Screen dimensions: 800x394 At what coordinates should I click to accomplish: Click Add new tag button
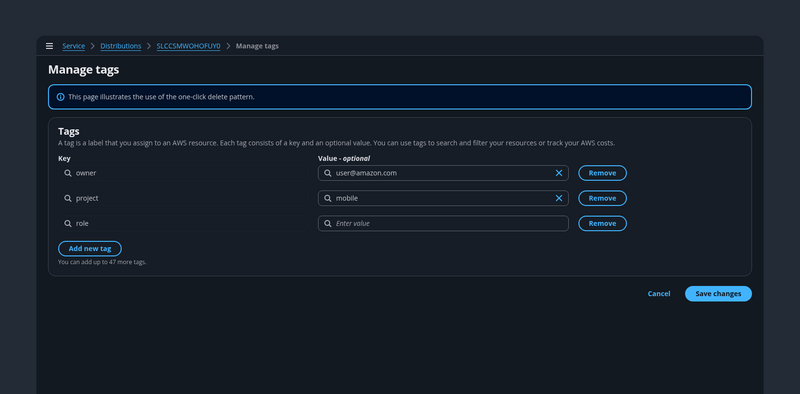[90, 249]
